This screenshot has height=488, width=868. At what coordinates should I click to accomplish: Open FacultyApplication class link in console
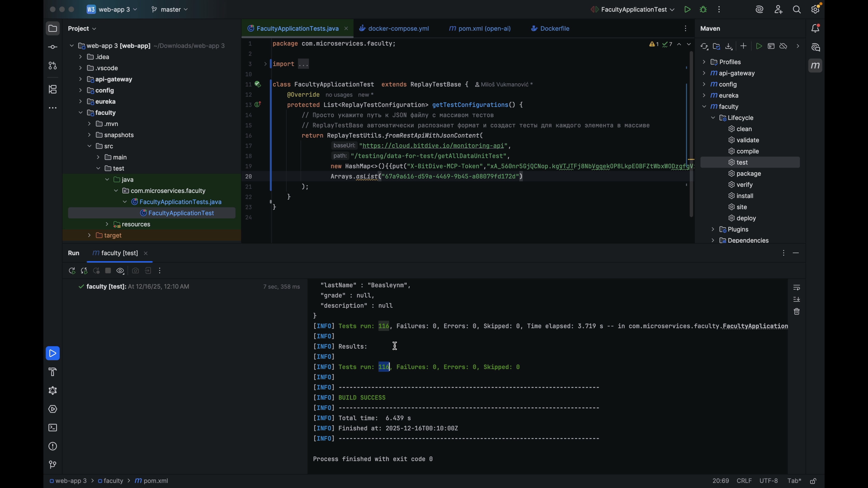click(755, 326)
